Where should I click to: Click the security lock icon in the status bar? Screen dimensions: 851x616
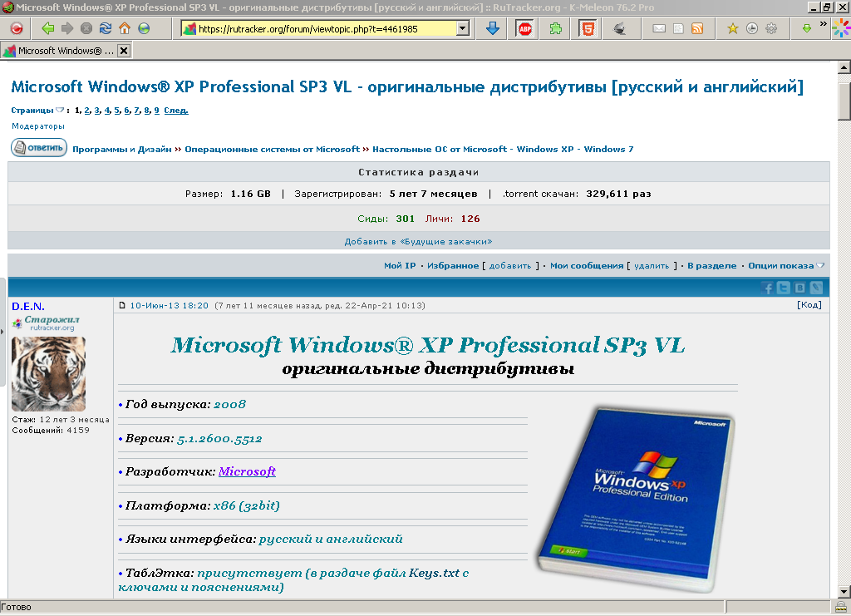(841, 607)
